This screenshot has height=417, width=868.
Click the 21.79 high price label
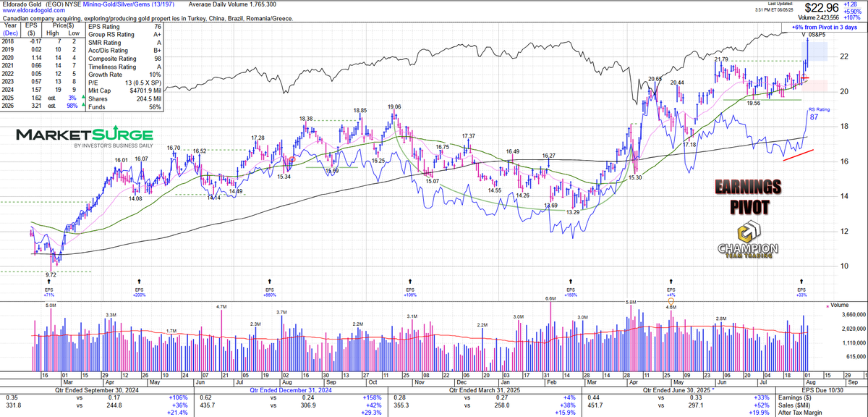(721, 59)
